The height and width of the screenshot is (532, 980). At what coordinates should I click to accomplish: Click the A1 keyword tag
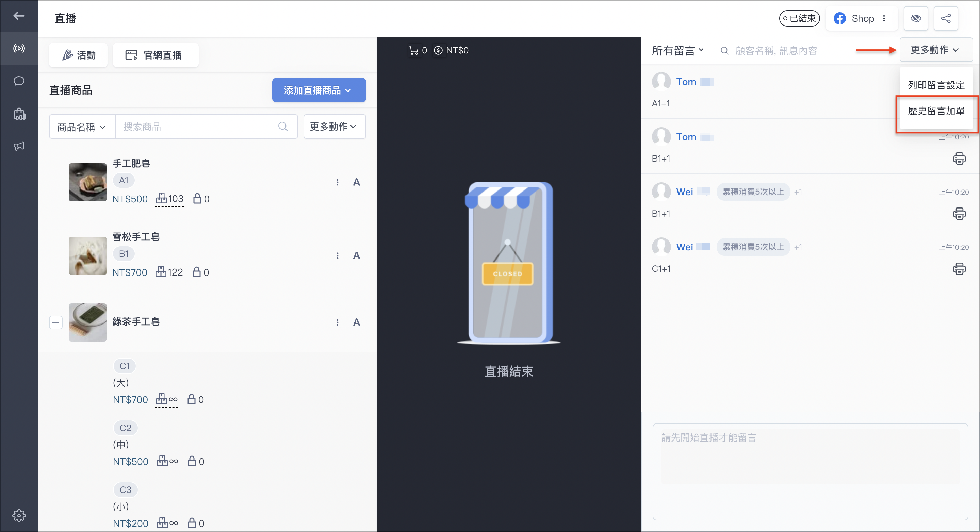124,180
